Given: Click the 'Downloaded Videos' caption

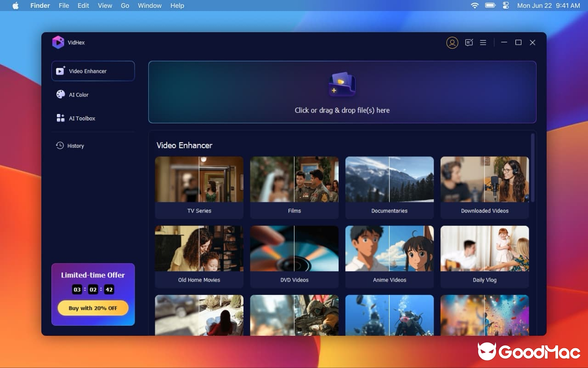Looking at the screenshot, I should tap(485, 211).
